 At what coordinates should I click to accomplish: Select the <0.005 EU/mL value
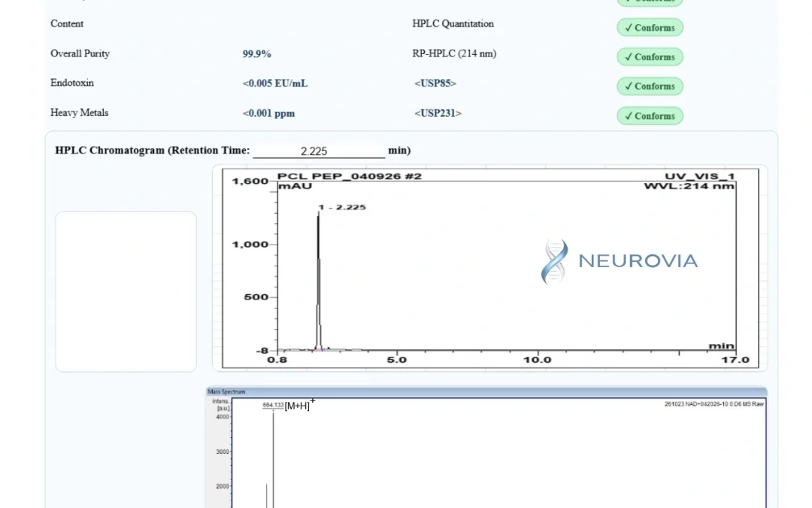275,84
